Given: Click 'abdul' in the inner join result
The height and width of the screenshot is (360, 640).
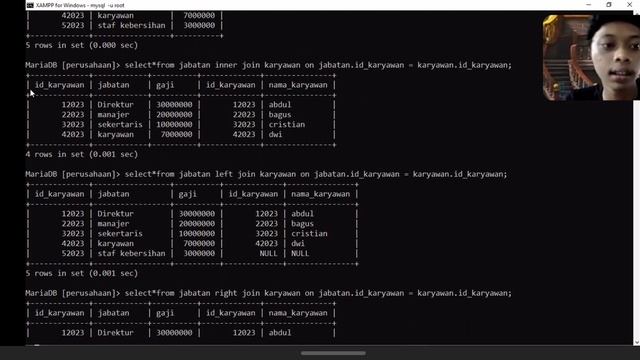Looking at the screenshot, I should pyautogui.click(x=280, y=104).
